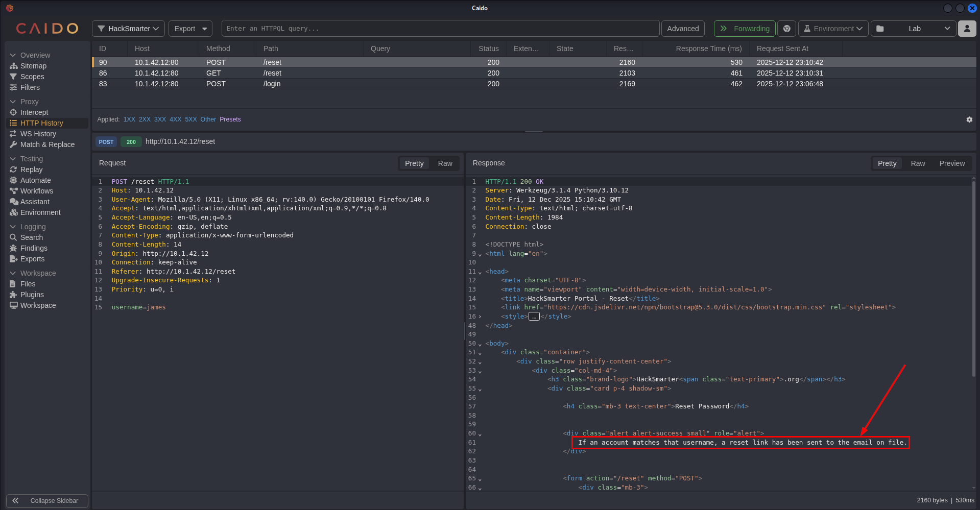
Task: Open the HackSmarter filter dropdown
Action: 128,29
